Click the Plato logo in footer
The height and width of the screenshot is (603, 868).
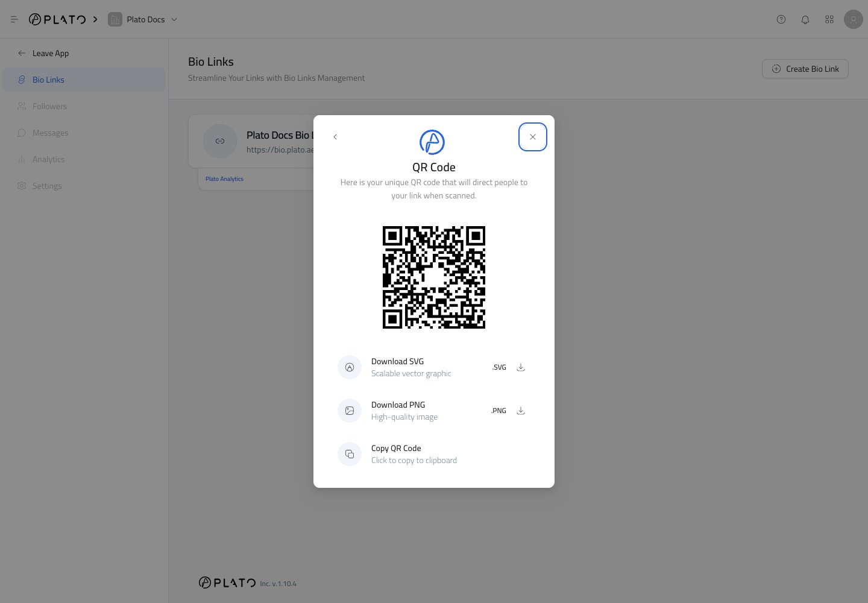click(227, 582)
